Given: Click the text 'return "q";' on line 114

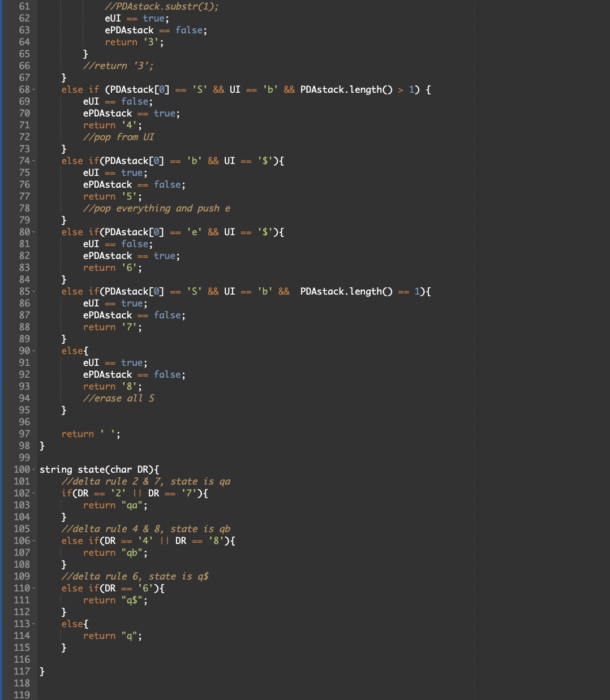Looking at the screenshot, I should [x=113, y=636].
